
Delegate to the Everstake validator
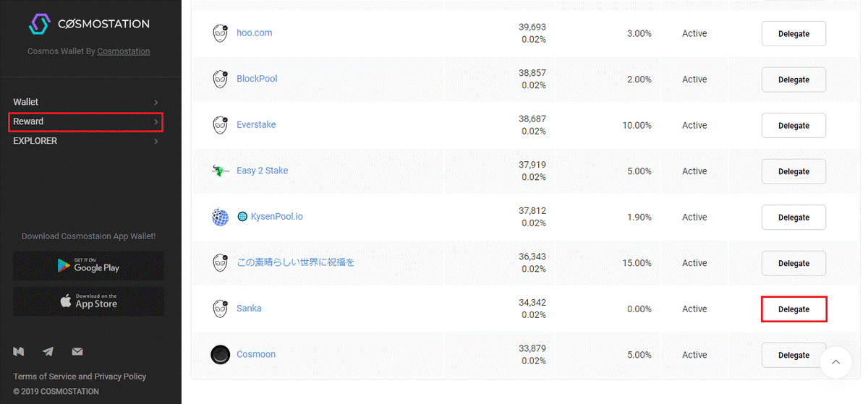click(x=793, y=126)
